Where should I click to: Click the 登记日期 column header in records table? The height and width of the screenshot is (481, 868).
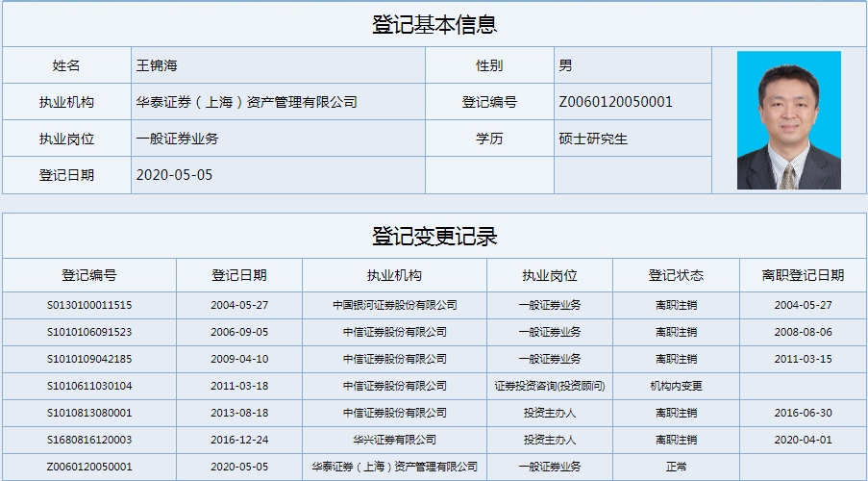point(239,275)
